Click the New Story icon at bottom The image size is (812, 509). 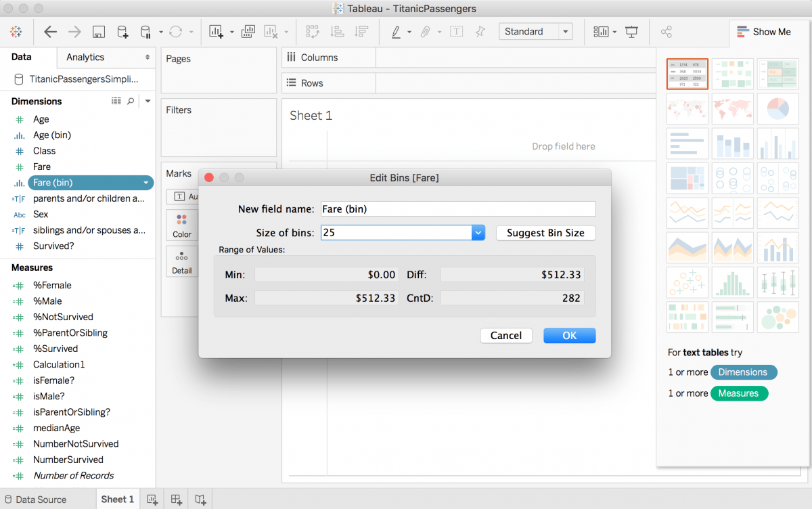(200, 500)
